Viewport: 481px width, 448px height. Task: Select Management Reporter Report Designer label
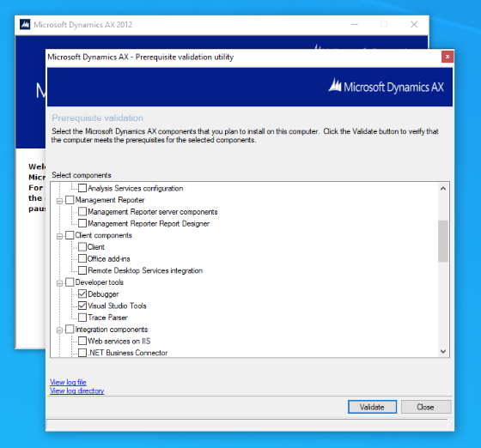click(x=149, y=223)
